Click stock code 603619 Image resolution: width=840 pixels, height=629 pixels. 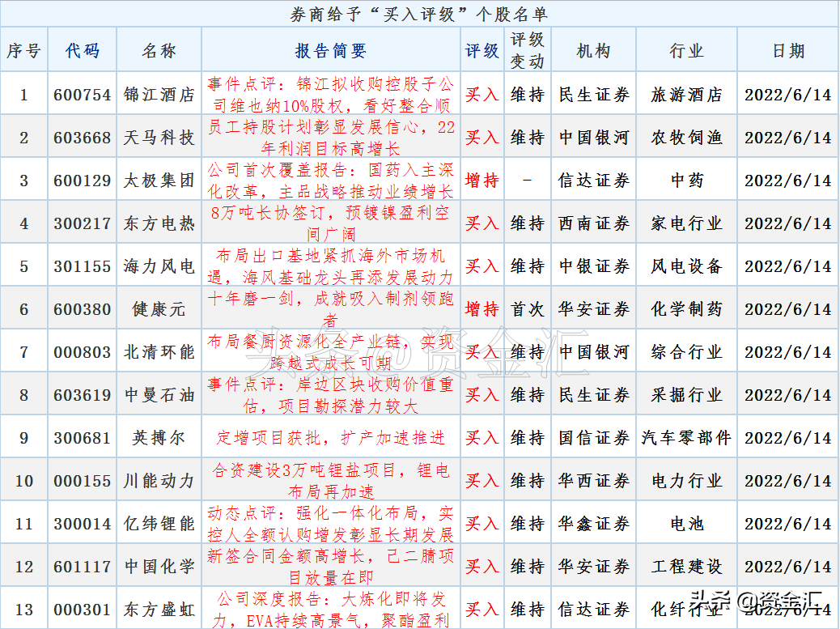click(x=82, y=395)
